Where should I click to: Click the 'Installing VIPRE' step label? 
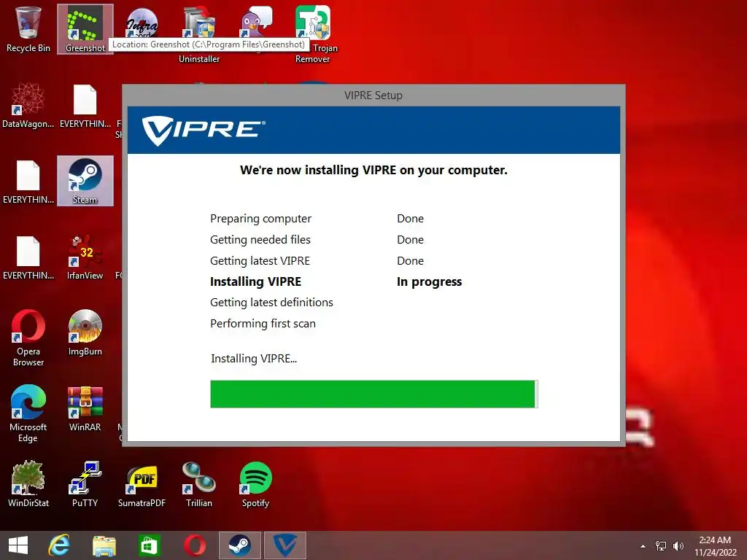[x=256, y=281]
